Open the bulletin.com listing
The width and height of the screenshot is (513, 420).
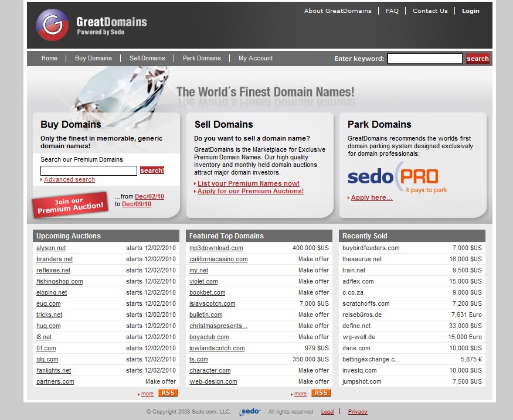pos(206,315)
